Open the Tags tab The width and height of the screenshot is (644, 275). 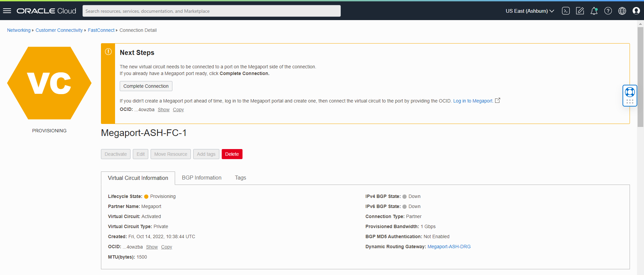240,178
